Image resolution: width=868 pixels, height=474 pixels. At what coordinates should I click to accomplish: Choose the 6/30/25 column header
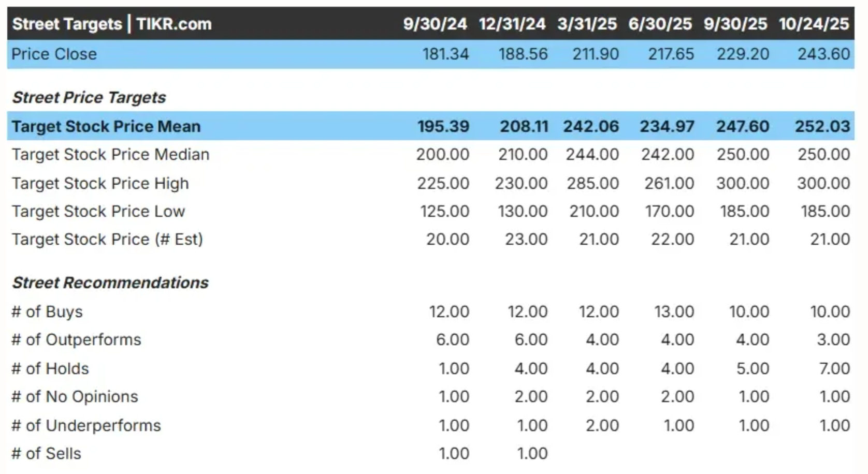660,24
